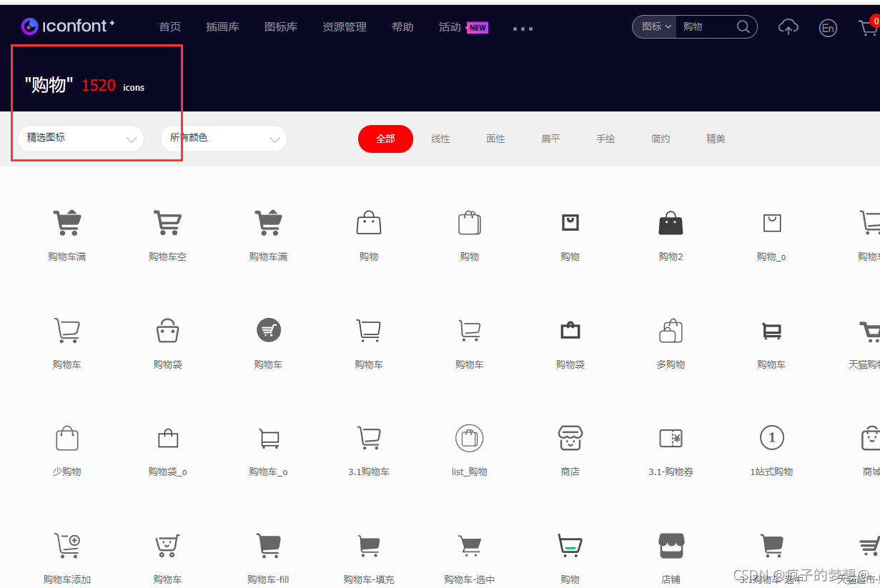This screenshot has height=588, width=880.
Task: Select the 多购物 icon
Action: (x=671, y=331)
